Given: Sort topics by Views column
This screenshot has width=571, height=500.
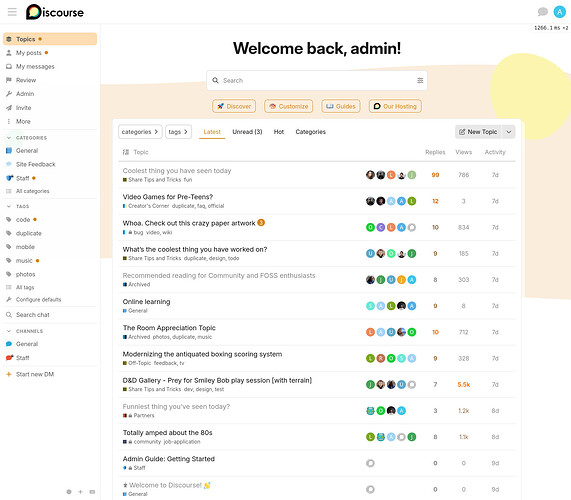Looking at the screenshot, I should click(x=464, y=152).
